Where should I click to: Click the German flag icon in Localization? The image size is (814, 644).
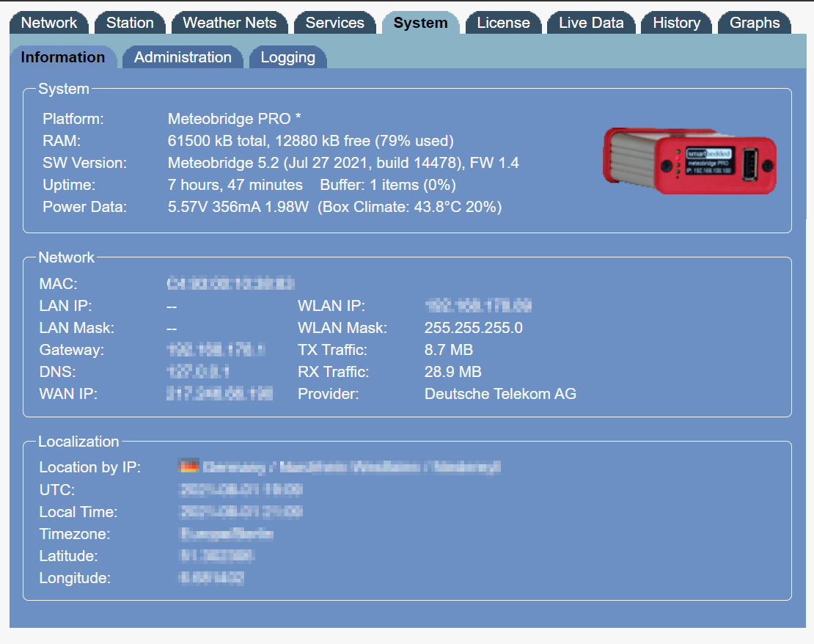(x=188, y=466)
